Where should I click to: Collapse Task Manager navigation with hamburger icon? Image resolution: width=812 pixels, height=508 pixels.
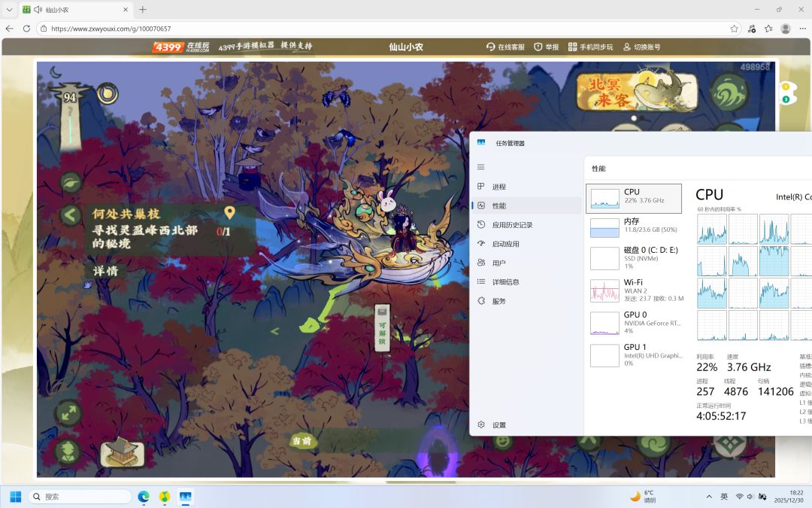pyautogui.click(x=481, y=167)
